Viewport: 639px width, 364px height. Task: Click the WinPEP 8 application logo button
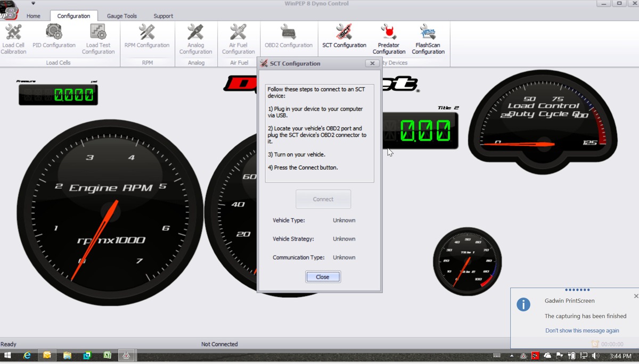click(x=9, y=10)
